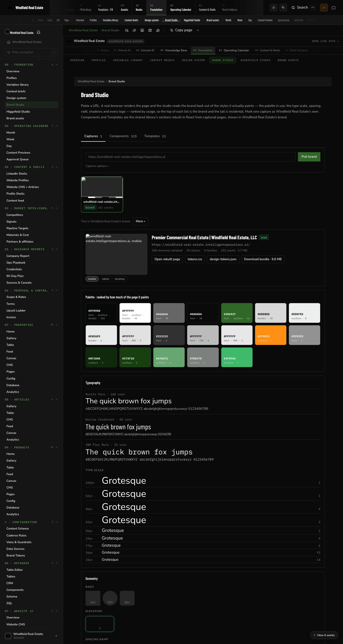Download the design-tokens.json file
The height and width of the screenshot is (644, 343).
(223, 259)
